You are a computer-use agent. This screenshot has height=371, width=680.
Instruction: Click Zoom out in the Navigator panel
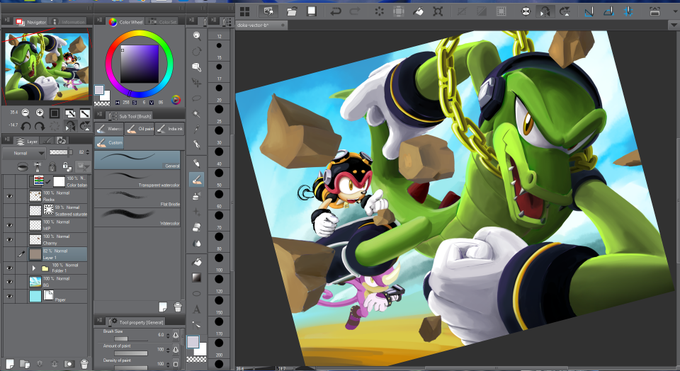(x=26, y=113)
